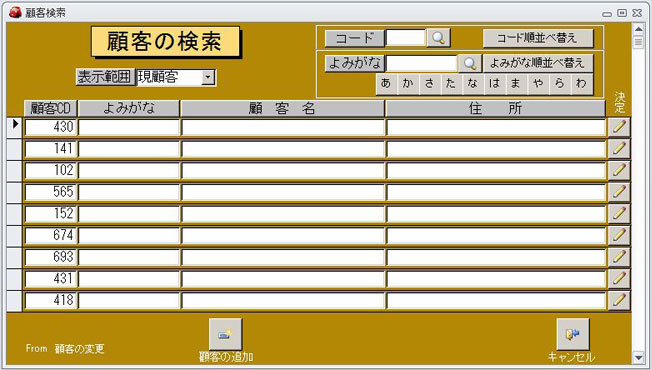Image resolution: width=652 pixels, height=370 pixels.
Task: Click the red app icon in title bar
Action: click(x=15, y=13)
